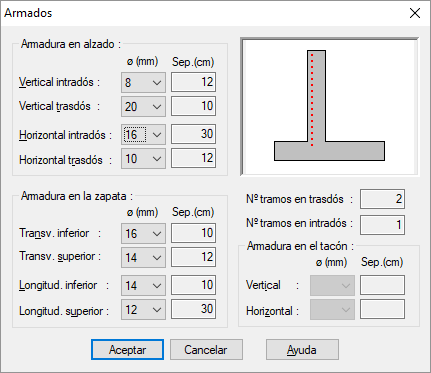Click the Transv. inferior label
431x373 pixels.
pos(60,233)
